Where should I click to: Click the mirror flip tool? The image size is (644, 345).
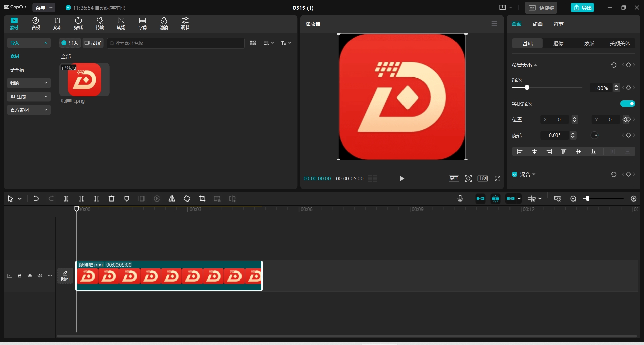(x=172, y=199)
